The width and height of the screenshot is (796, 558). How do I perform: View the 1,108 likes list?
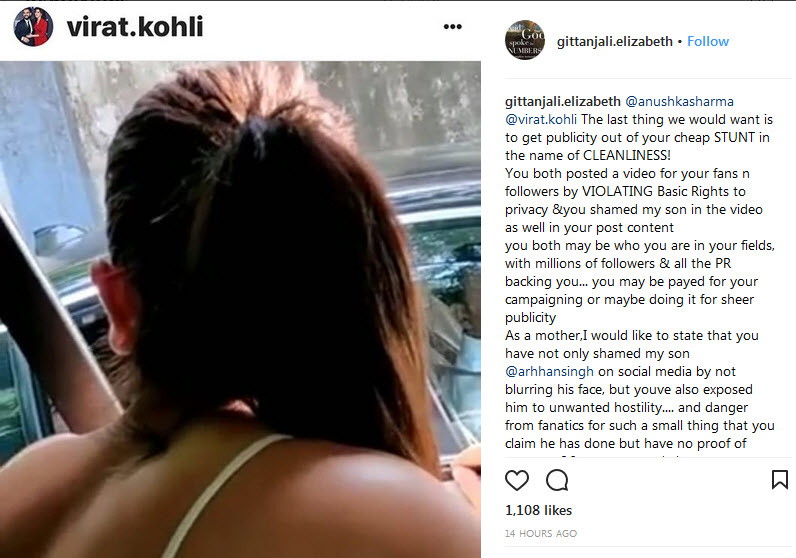pyautogui.click(x=538, y=510)
